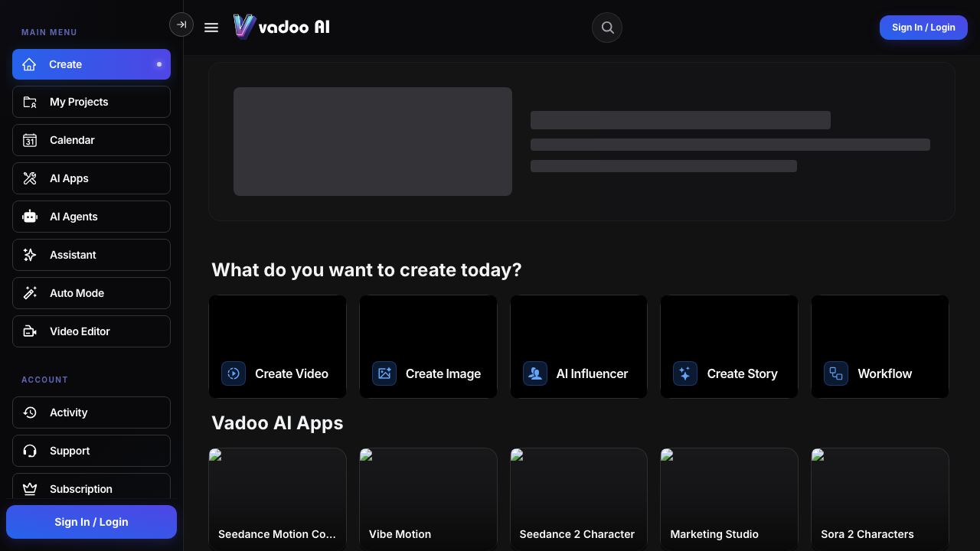Launch the Video Editor
This screenshot has width=980, height=551.
point(91,331)
